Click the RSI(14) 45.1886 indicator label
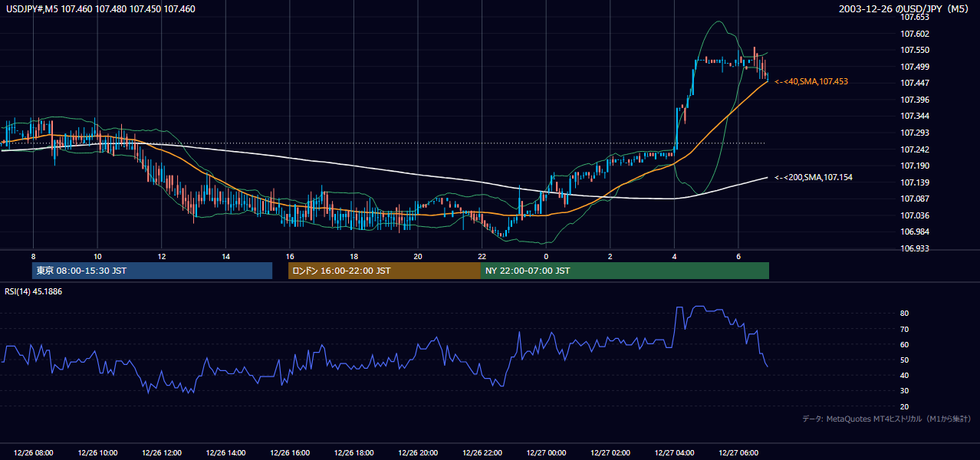 (x=33, y=291)
